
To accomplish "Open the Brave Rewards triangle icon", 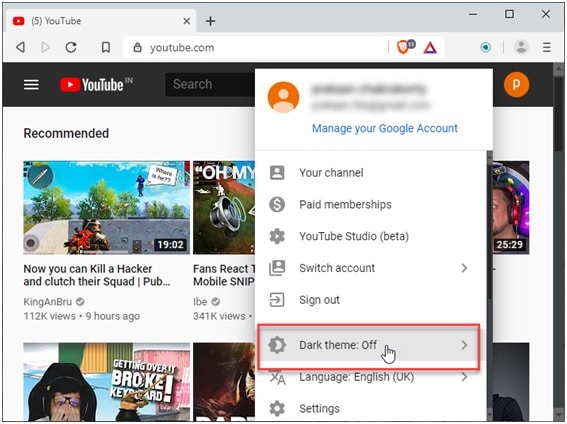I will pos(430,47).
